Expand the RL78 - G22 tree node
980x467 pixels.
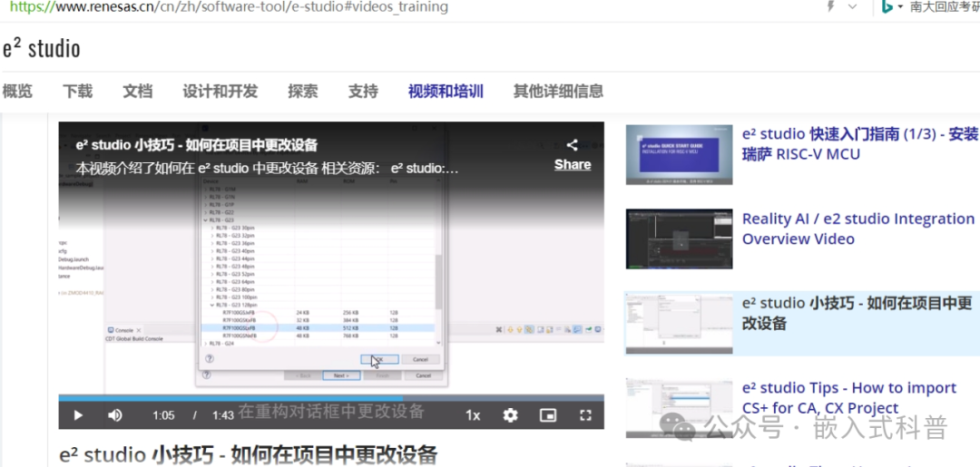tap(206, 212)
